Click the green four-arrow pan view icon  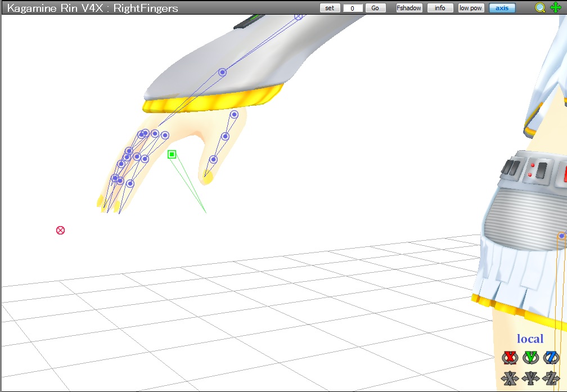(x=555, y=8)
